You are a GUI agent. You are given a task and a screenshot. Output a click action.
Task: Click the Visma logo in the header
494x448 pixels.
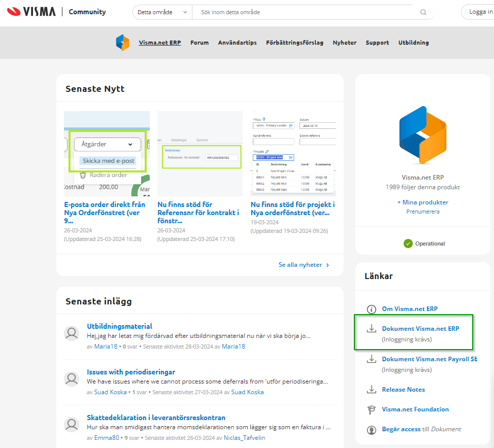(31, 12)
